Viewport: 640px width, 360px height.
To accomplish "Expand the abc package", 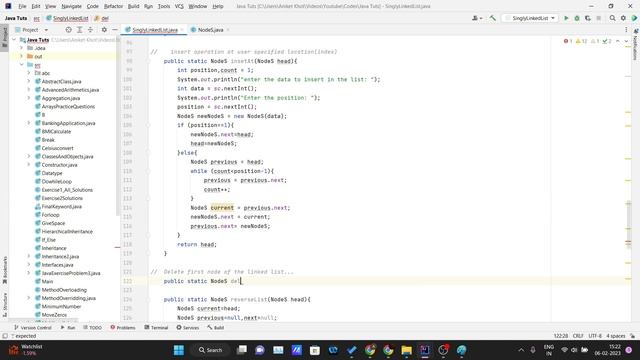I will tap(29, 73).
